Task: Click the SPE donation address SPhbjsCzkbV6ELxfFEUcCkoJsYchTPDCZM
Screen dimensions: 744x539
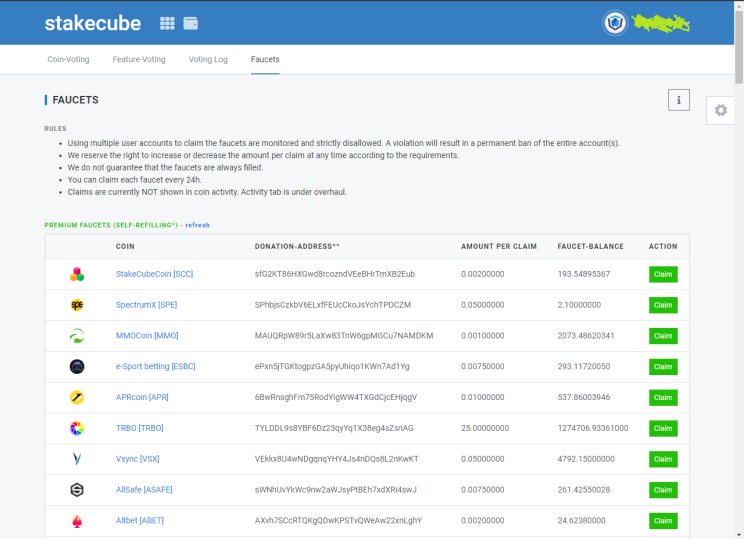Action: click(333, 305)
